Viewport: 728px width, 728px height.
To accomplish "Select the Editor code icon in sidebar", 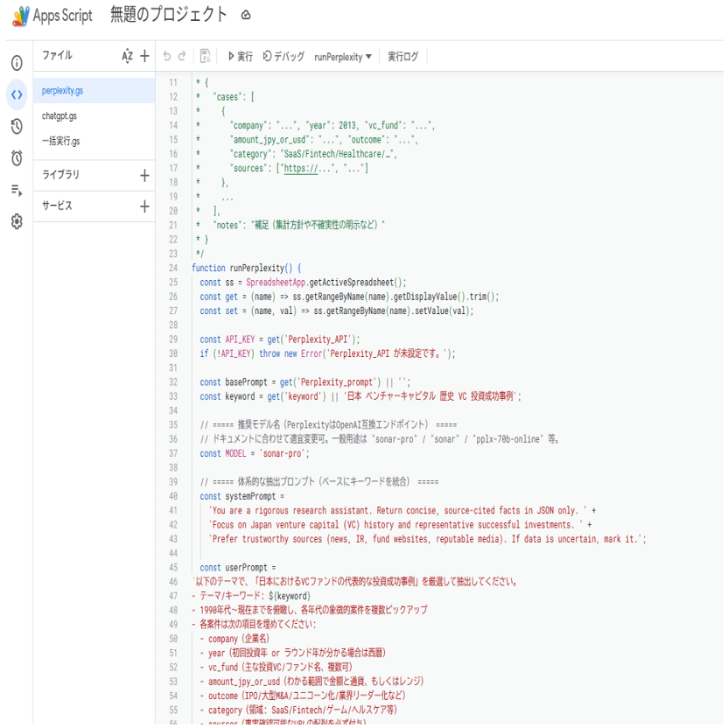I will pos(17,94).
